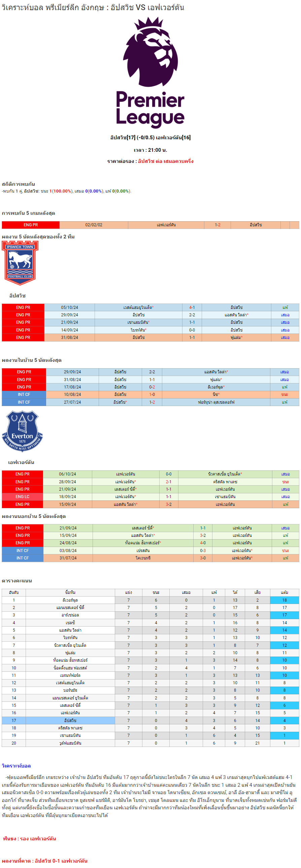This screenshot has width=301, height=868.
Task: Click the ENG LC label dated 18/09/24
Action: pyautogui.click(x=23, y=497)
